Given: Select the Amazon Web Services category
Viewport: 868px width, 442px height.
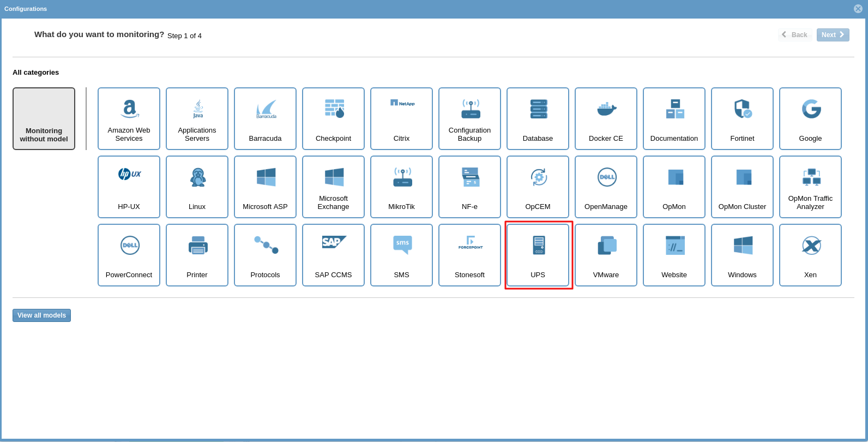Looking at the screenshot, I should [129, 118].
